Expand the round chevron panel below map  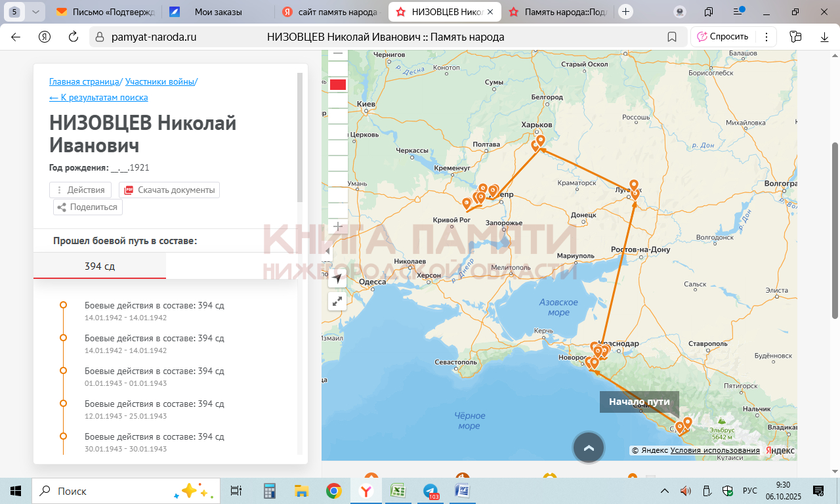pos(588,448)
